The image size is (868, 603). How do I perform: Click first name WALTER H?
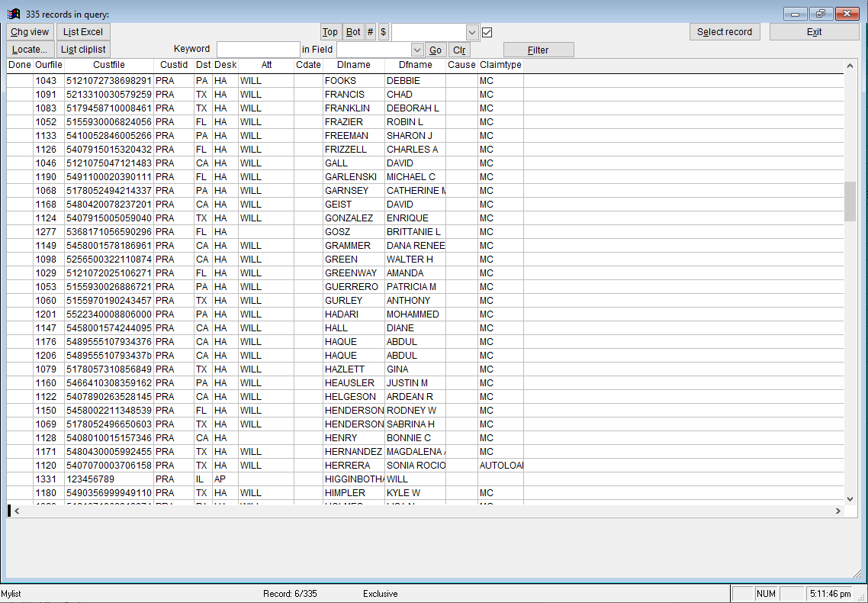[x=410, y=260]
